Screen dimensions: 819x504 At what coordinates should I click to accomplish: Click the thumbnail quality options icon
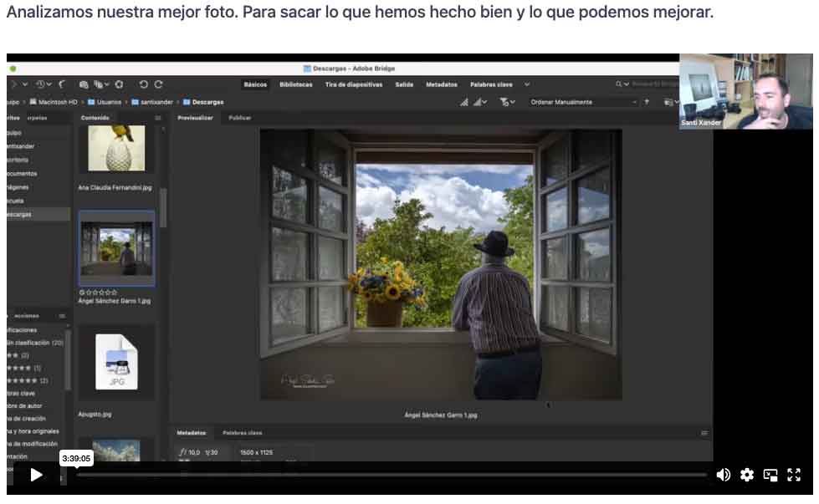480,102
